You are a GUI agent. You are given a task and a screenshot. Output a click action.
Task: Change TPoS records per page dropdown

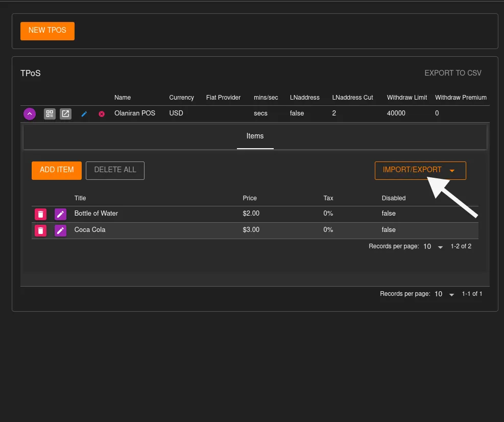(x=443, y=294)
